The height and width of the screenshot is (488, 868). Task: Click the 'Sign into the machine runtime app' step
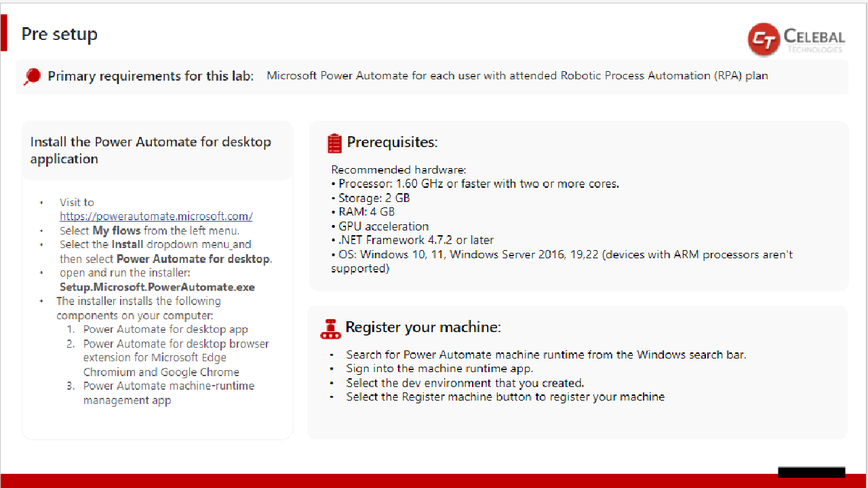point(439,369)
